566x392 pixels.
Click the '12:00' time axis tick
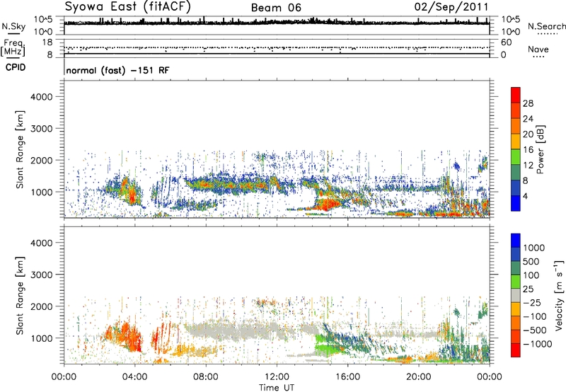[x=277, y=377]
